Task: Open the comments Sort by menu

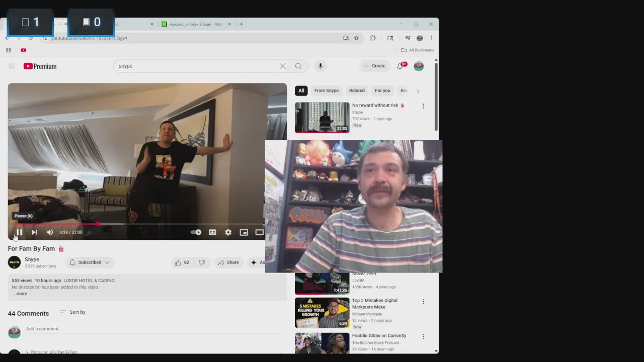Action: click(x=73, y=312)
